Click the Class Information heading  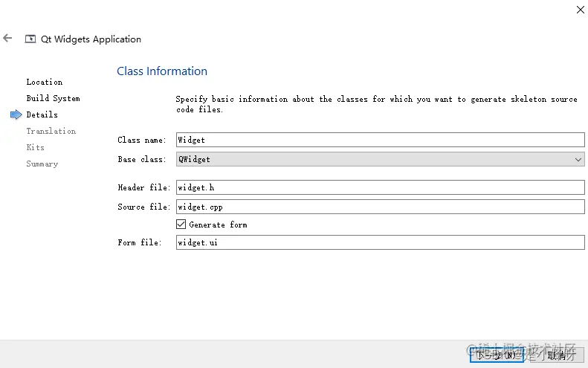point(162,71)
